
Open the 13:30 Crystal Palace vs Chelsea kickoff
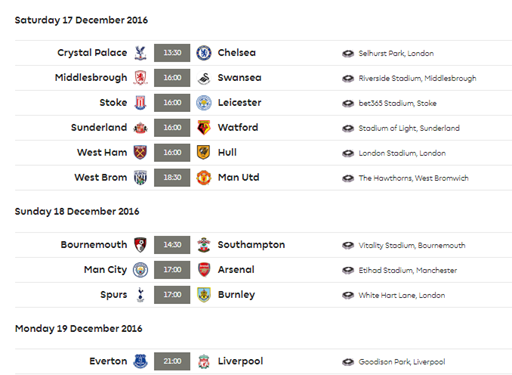tap(172, 53)
